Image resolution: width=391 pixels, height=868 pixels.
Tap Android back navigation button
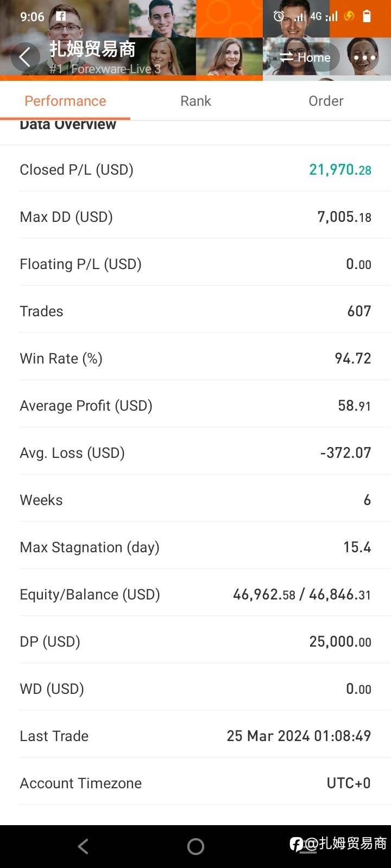[x=83, y=846]
